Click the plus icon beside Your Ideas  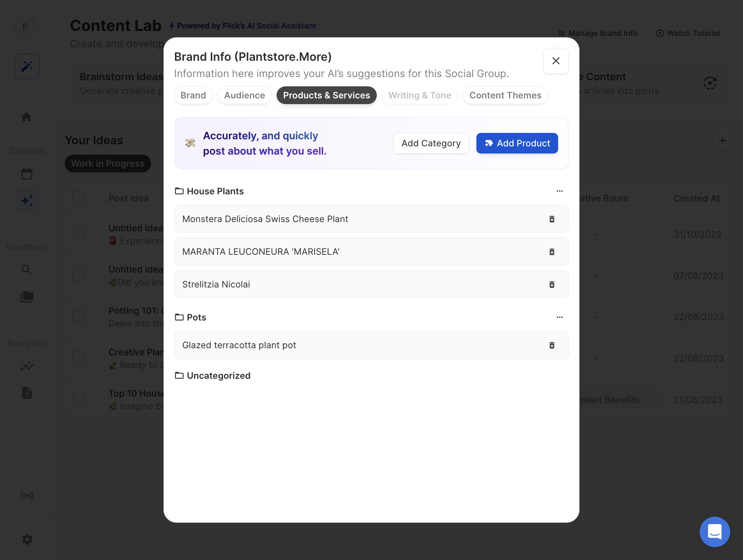(722, 140)
